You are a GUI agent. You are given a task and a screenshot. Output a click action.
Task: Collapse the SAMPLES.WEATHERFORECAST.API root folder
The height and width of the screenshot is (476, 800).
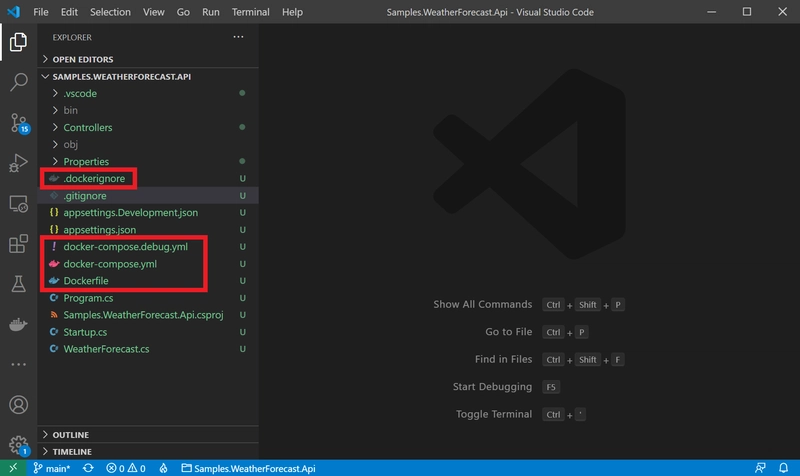click(x=148, y=77)
